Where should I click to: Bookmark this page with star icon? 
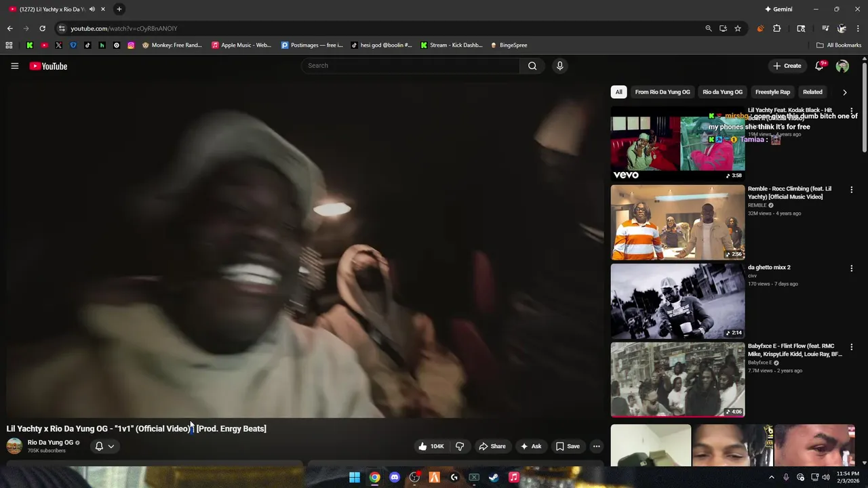738,28
